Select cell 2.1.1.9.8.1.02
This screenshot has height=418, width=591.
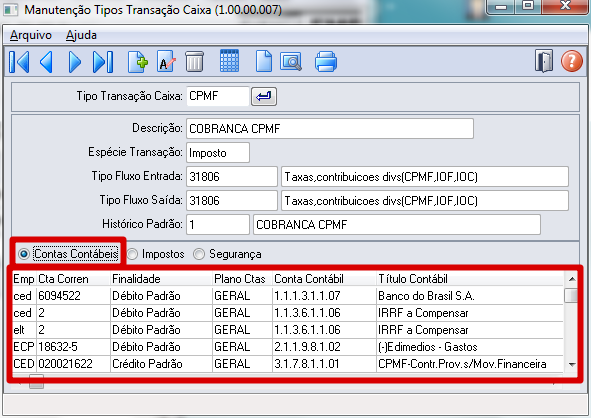point(324,347)
